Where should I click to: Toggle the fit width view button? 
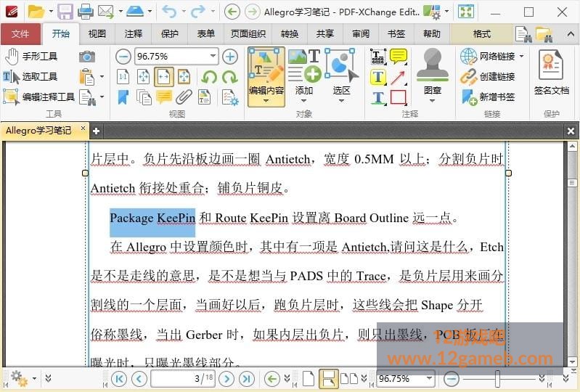[x=164, y=77]
